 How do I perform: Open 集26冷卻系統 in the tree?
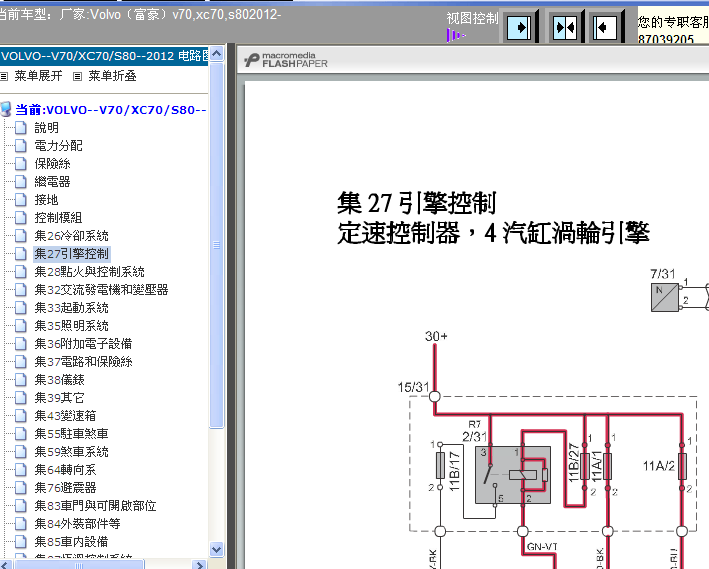(x=71, y=236)
